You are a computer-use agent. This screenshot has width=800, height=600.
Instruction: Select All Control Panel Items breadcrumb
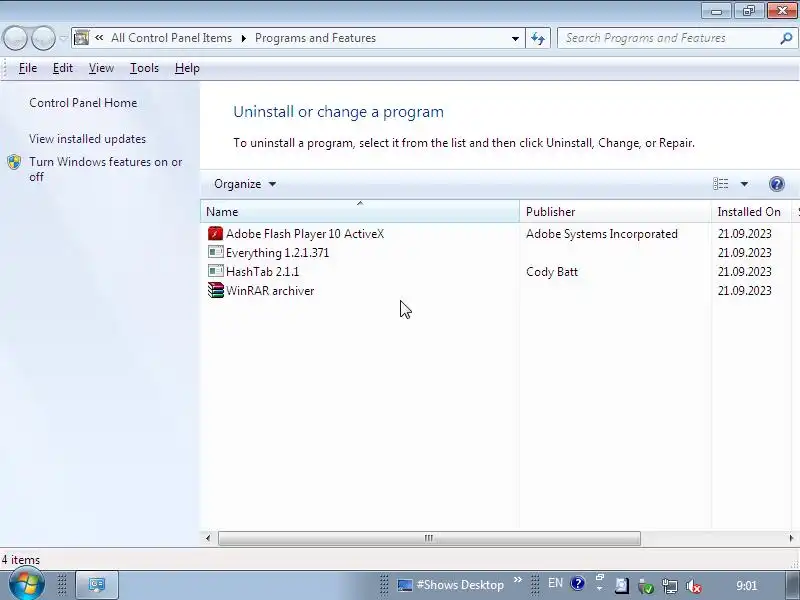click(171, 38)
